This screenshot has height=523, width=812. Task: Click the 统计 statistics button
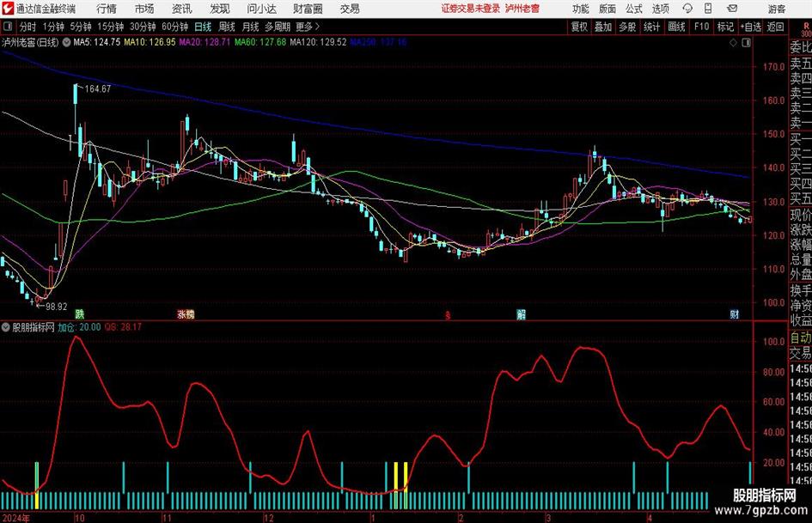coord(651,27)
